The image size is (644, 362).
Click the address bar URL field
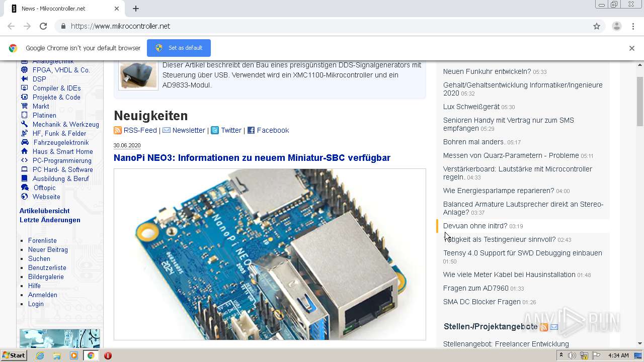coord(322,26)
